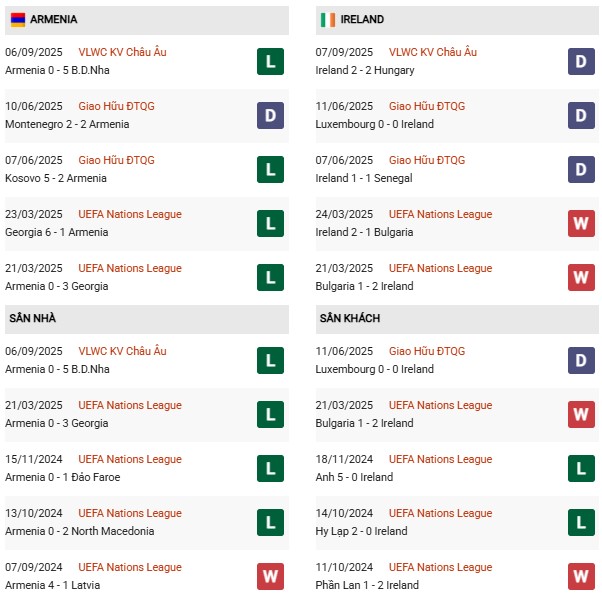The width and height of the screenshot is (602, 598).
Task: Click the D badge for Ireland 2-2 Hungary
Action: tap(581, 62)
